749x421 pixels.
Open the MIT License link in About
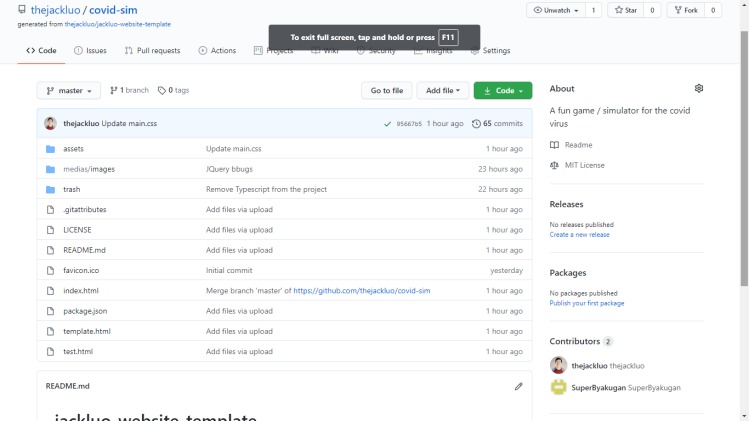585,165
